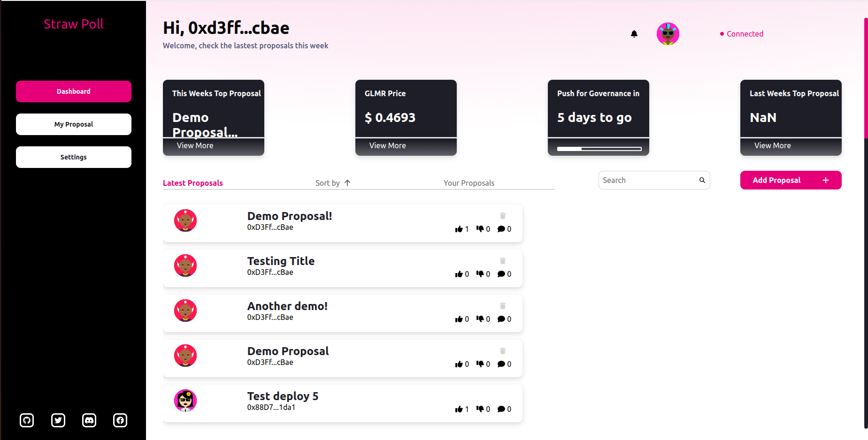Viewport: 868px width, 440px height.
Task: Click the governance countdown progress bar
Action: pyautogui.click(x=598, y=149)
